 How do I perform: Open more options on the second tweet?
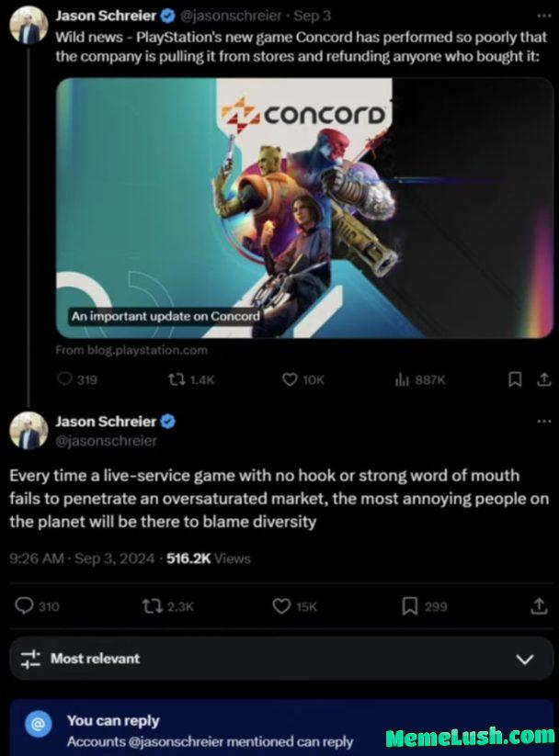pyautogui.click(x=544, y=421)
